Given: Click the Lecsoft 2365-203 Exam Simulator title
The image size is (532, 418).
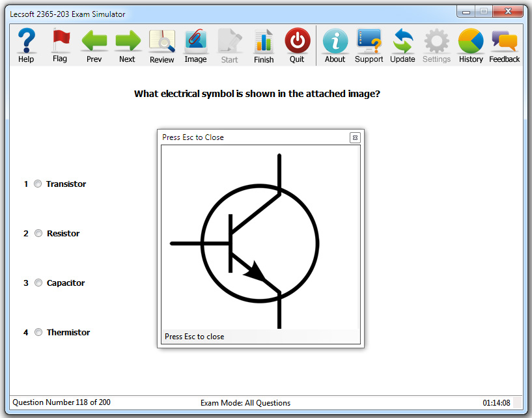Looking at the screenshot, I should click(x=68, y=14).
